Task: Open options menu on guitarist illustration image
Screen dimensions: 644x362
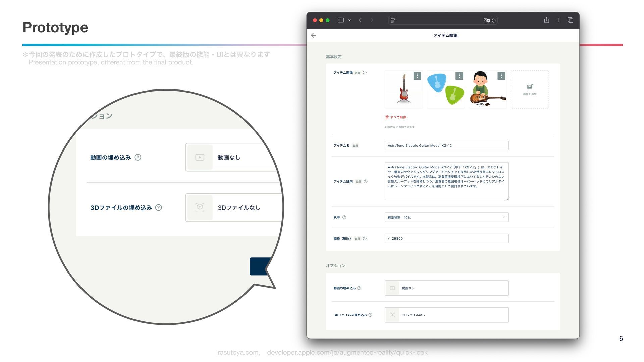Action: pos(501,76)
